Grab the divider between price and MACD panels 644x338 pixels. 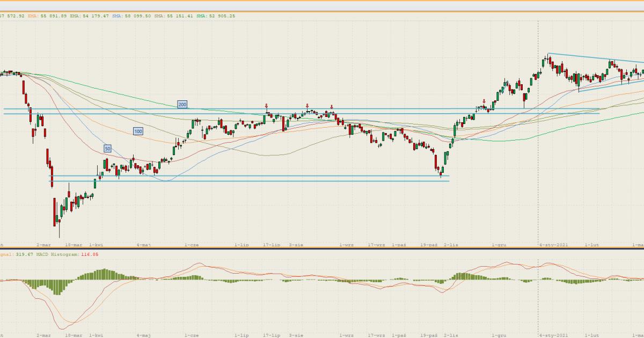pos(322,248)
